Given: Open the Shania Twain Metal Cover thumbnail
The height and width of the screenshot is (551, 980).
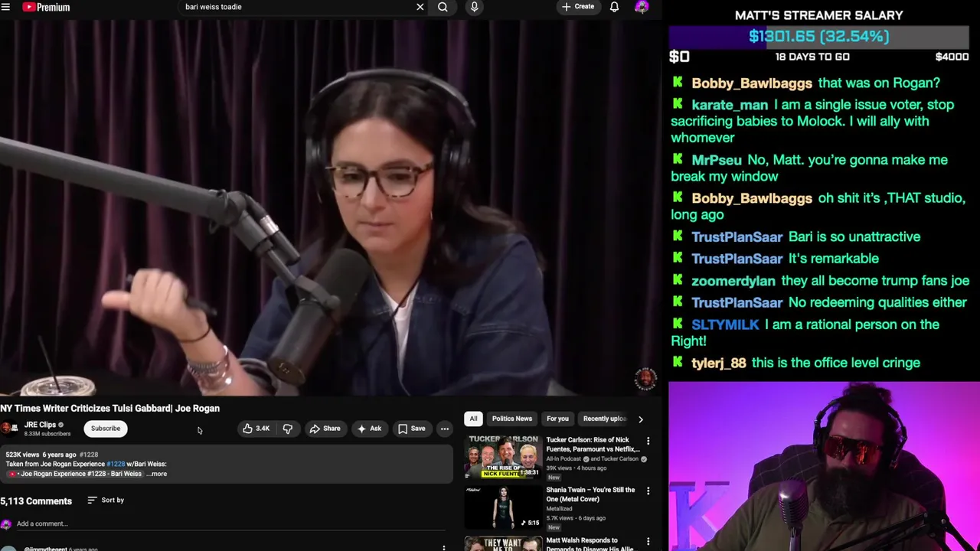Looking at the screenshot, I should coord(503,507).
